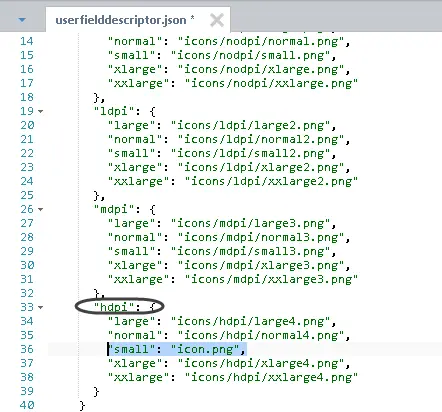This screenshot has width=442, height=412.
Task: Click the closing brace on line 39
Action: point(97,391)
